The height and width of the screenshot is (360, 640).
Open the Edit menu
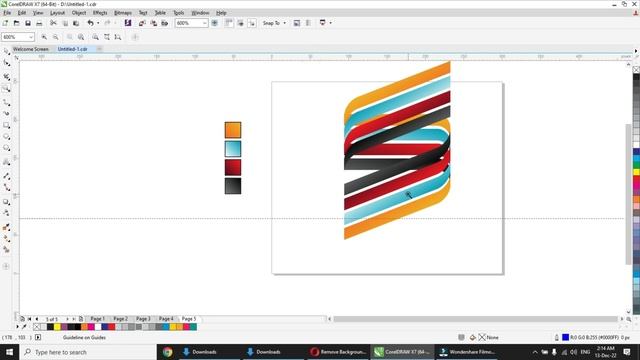pyautogui.click(x=22, y=13)
